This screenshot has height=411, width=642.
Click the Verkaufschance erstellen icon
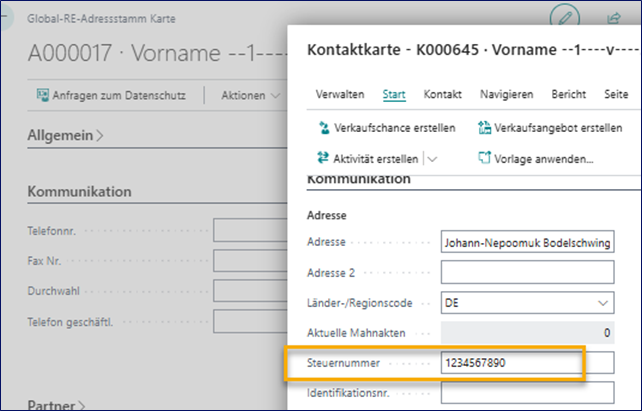pyautogui.click(x=324, y=128)
